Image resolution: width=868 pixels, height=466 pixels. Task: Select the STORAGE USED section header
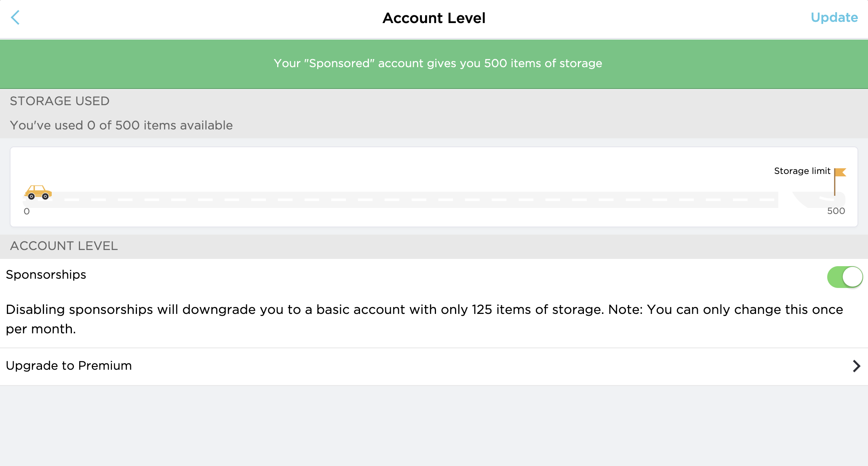pos(60,101)
